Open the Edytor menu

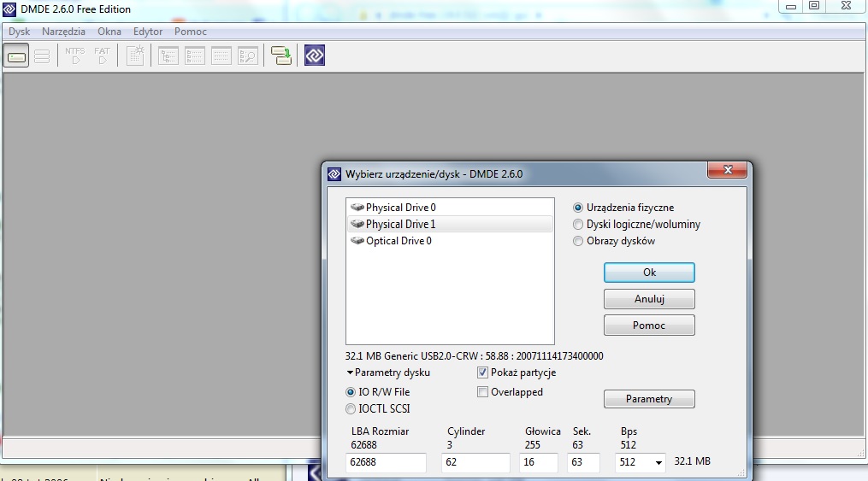click(148, 32)
